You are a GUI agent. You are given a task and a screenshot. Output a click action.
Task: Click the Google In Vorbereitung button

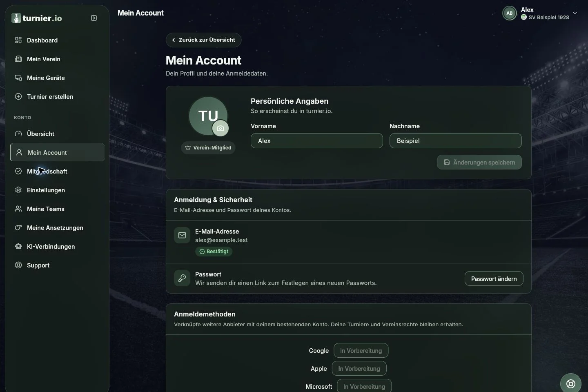pyautogui.click(x=361, y=350)
